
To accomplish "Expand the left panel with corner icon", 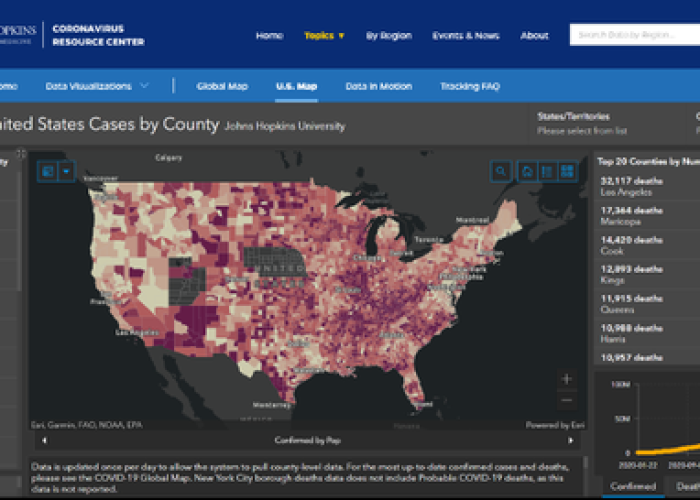I will pyautogui.click(x=21, y=154).
